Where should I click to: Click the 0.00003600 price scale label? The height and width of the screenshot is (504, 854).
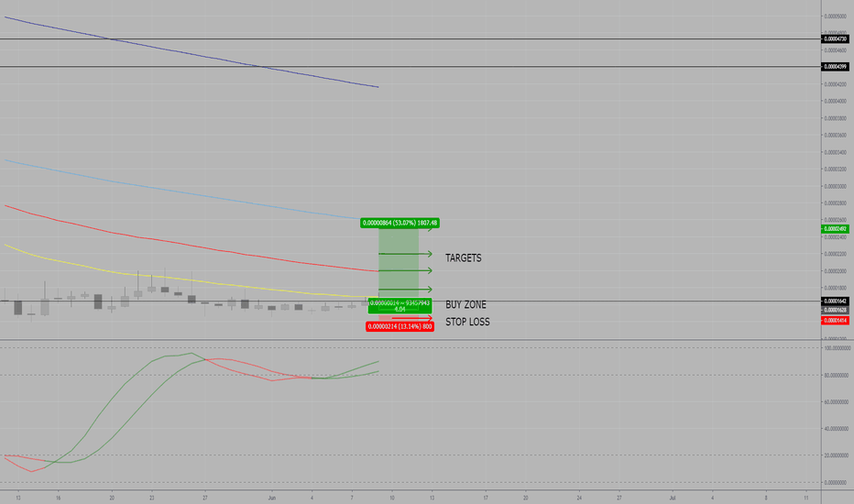click(835, 135)
